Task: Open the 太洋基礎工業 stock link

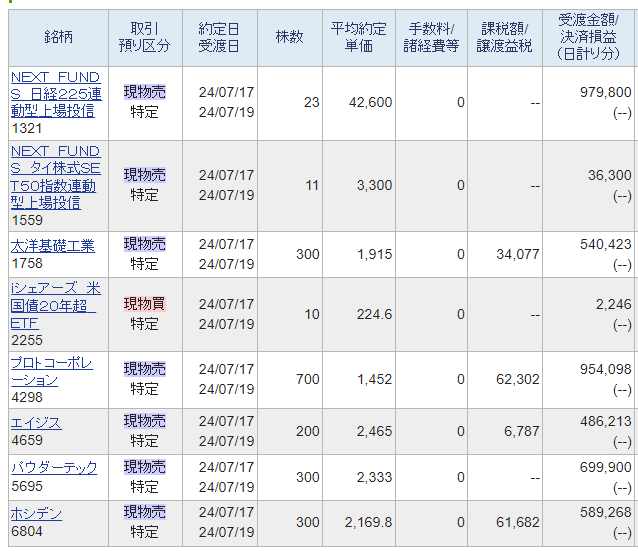Action: tap(52, 246)
